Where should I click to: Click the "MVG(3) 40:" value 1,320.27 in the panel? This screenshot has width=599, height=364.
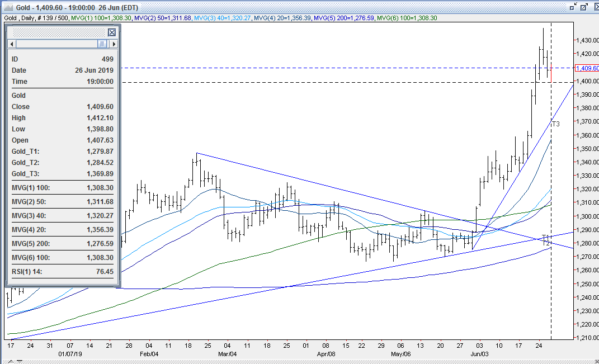[x=100, y=216]
